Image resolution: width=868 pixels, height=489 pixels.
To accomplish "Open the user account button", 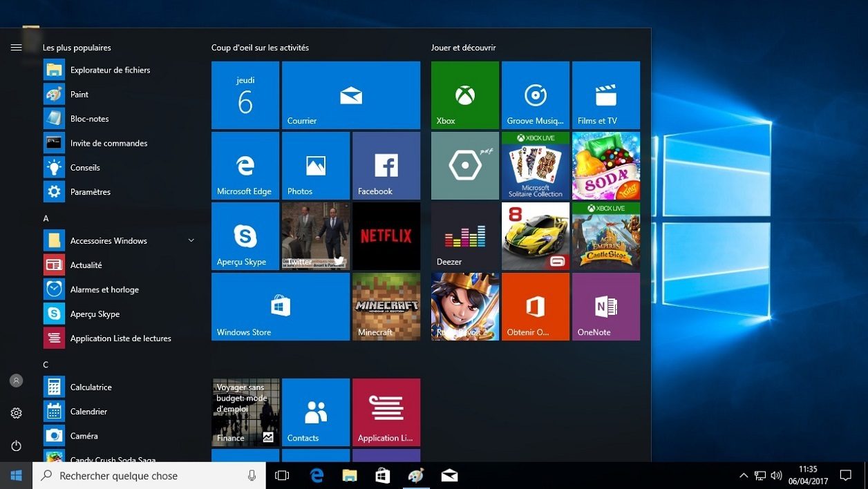I will (x=16, y=381).
